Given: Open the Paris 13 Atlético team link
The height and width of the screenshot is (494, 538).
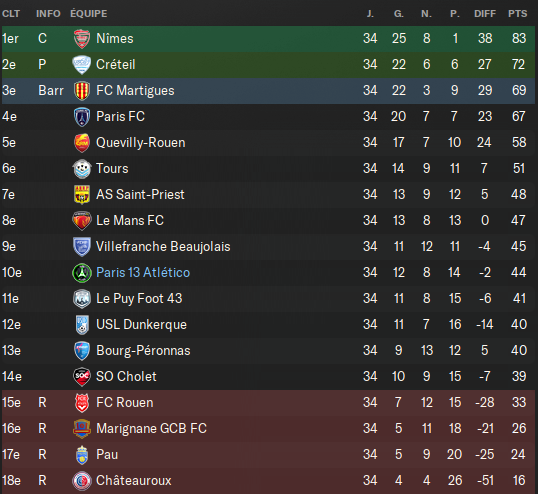Looking at the screenshot, I should 143,273.
